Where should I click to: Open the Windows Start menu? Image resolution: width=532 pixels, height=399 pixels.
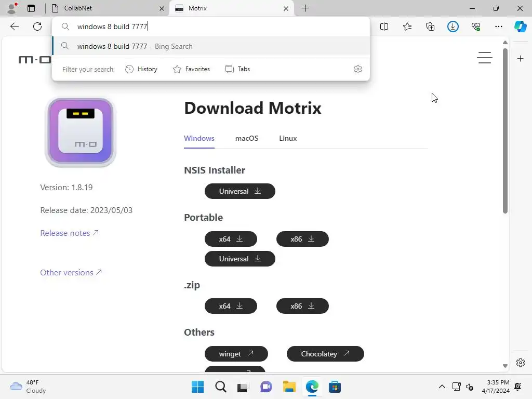click(197, 387)
